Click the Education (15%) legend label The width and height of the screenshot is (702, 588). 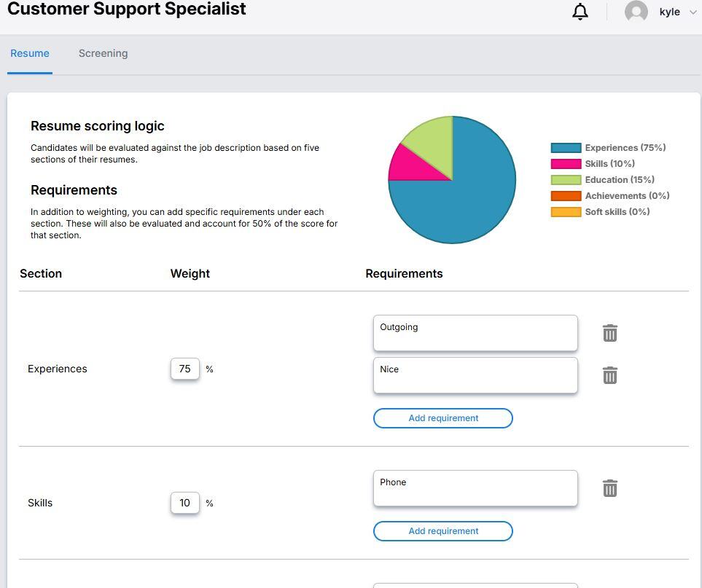(x=619, y=180)
